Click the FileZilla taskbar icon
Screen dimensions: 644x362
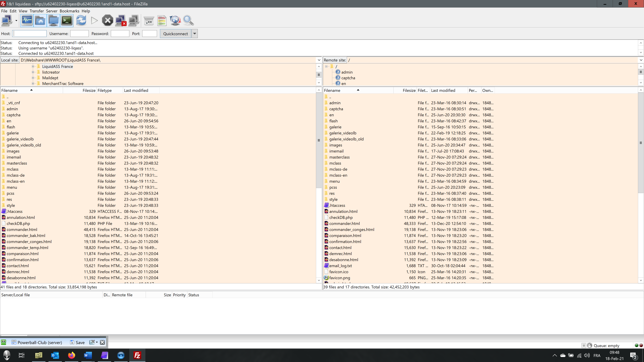pos(138,355)
